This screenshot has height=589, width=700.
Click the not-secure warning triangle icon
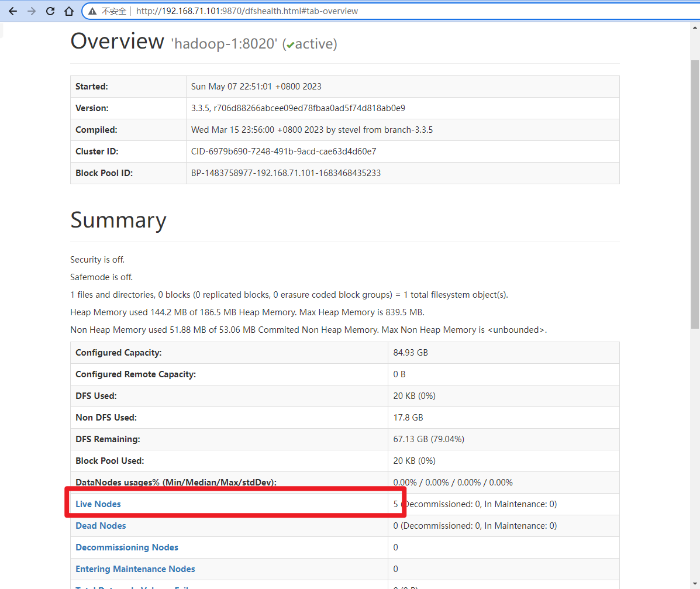click(92, 11)
